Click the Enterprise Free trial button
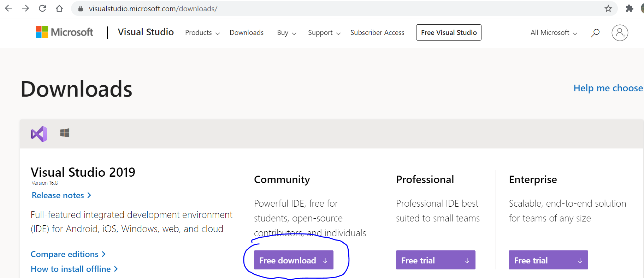644x280 pixels. (x=548, y=260)
